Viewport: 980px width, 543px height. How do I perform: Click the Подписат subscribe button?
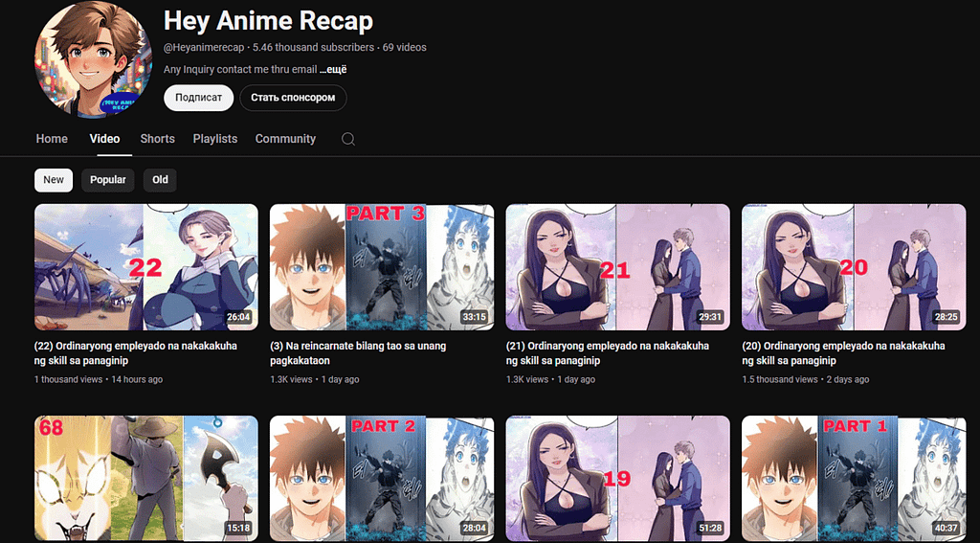click(x=199, y=98)
